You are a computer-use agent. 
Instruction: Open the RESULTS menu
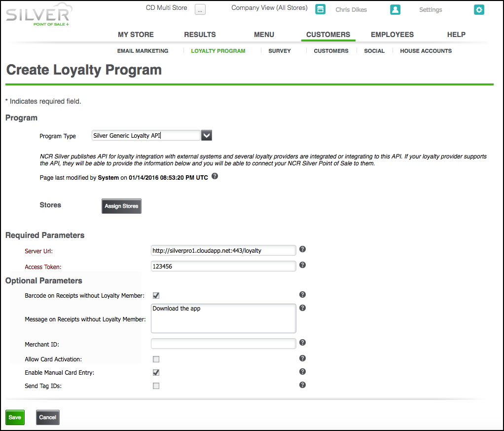tap(200, 35)
